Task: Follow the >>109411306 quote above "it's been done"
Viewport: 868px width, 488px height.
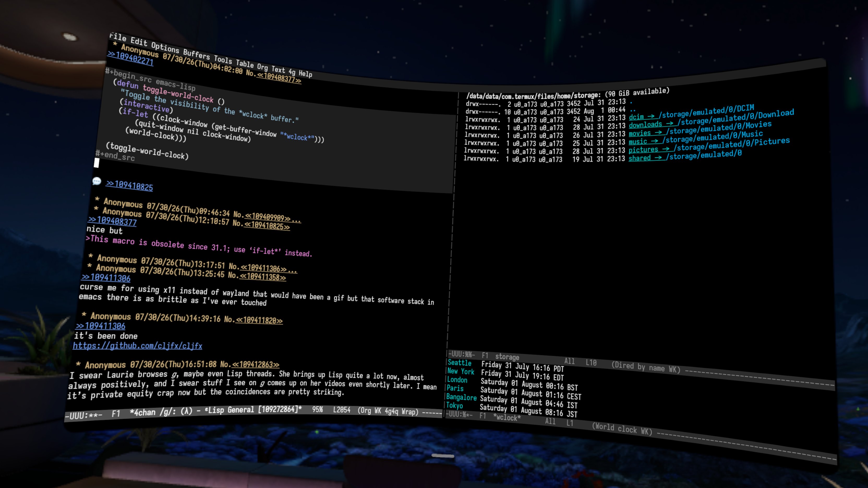Action: pyautogui.click(x=100, y=326)
